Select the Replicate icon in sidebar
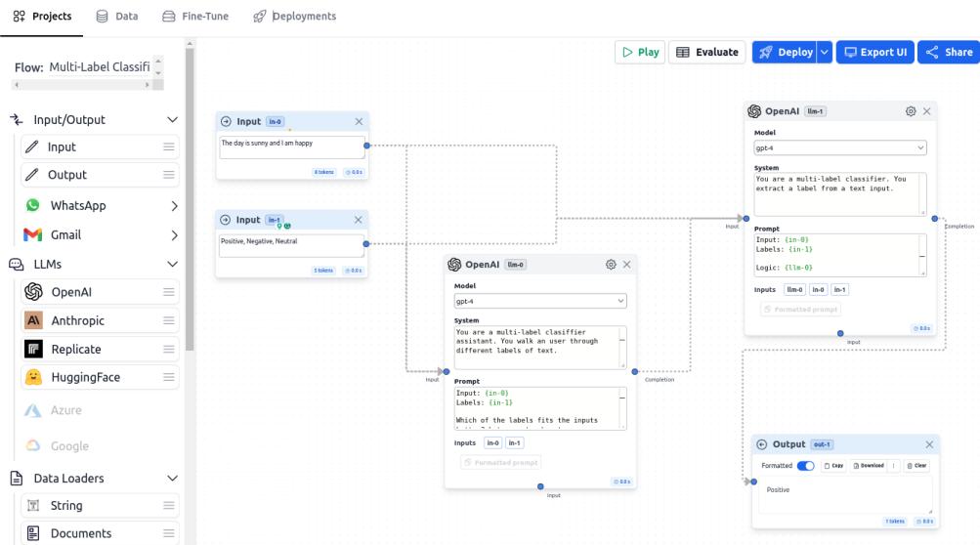 (33, 349)
